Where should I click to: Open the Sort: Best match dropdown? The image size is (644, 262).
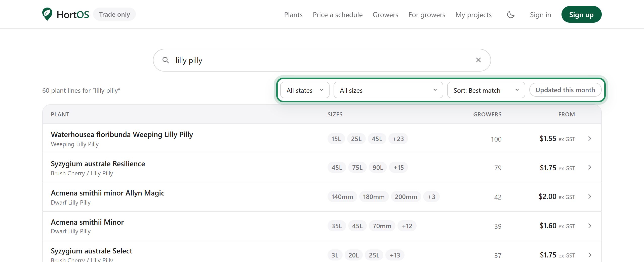[x=486, y=90]
